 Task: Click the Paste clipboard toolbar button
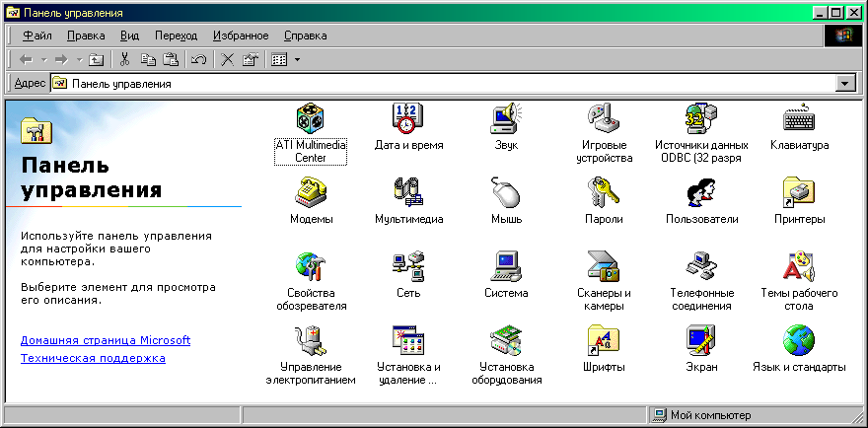click(x=171, y=59)
